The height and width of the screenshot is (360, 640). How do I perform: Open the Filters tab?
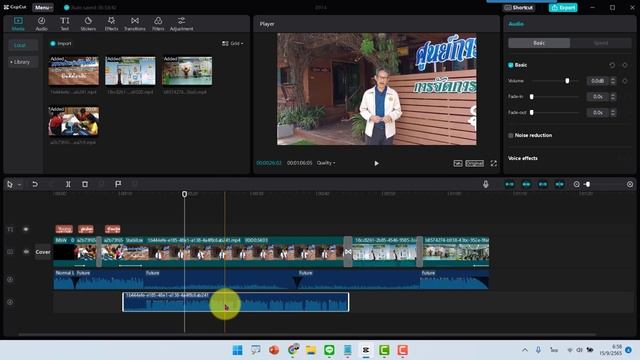158,24
